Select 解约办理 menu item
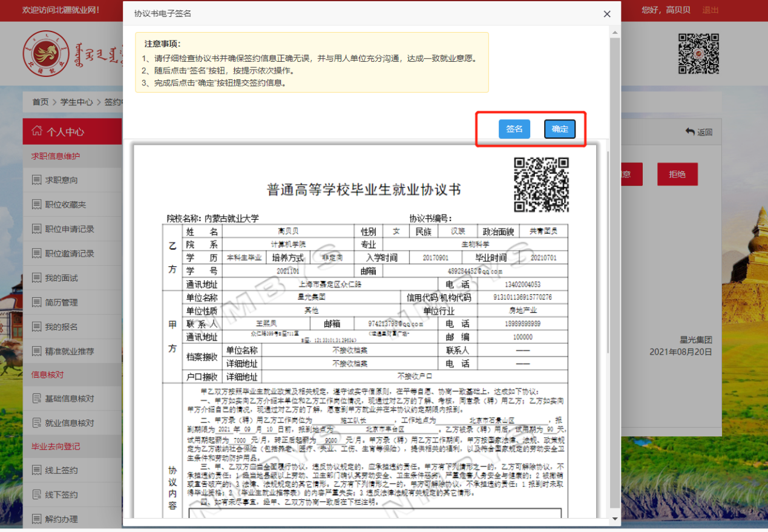This screenshot has height=532, width=768. pos(61,519)
